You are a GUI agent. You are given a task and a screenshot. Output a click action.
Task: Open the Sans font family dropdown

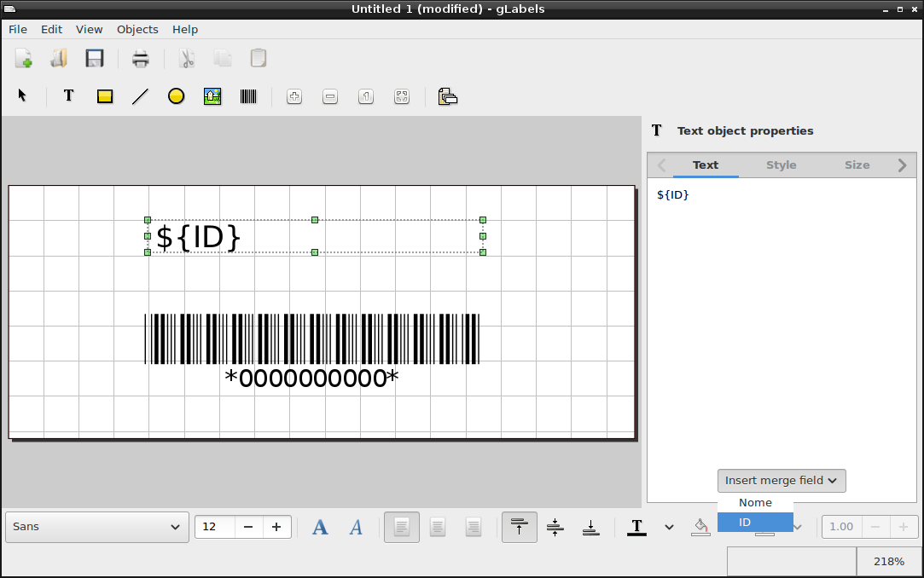[x=97, y=527]
